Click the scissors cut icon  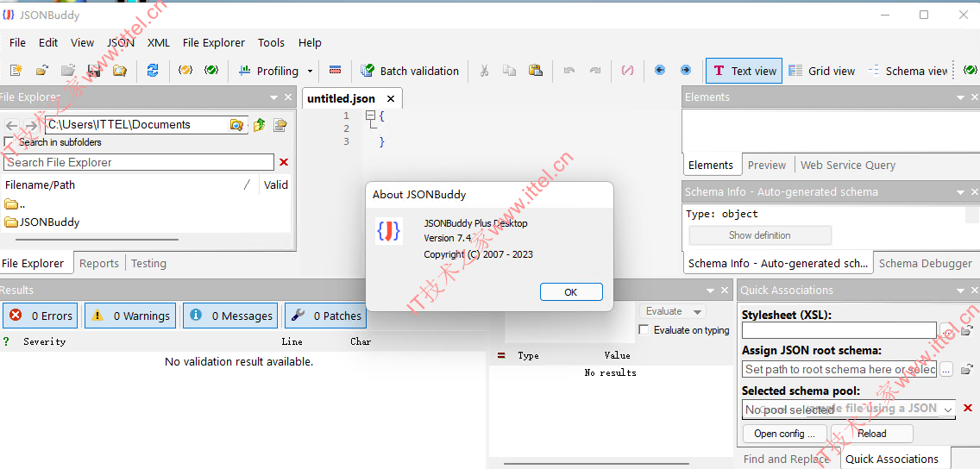(484, 71)
